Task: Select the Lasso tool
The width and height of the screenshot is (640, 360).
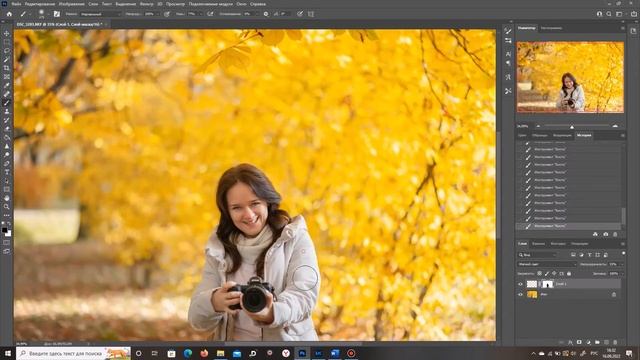Action: point(7,51)
